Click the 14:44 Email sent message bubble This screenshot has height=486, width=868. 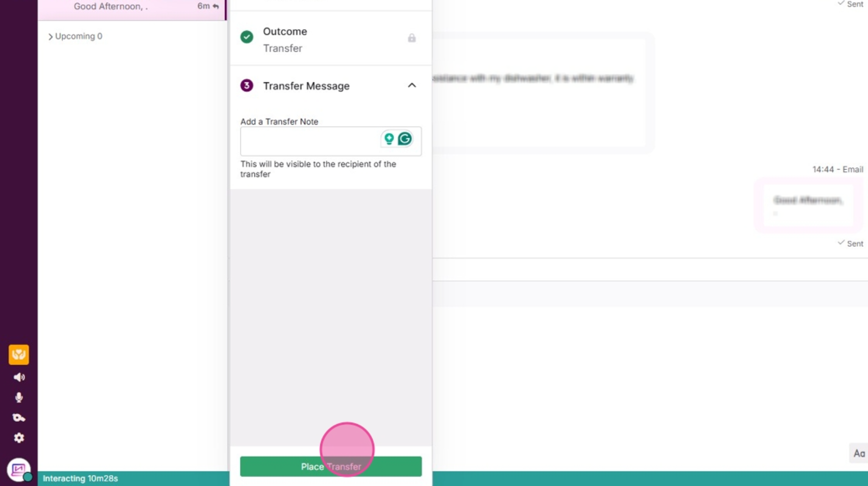pyautogui.click(x=808, y=205)
